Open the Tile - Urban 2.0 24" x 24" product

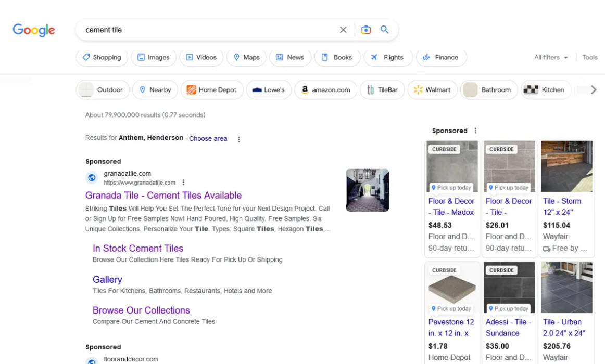tap(564, 328)
